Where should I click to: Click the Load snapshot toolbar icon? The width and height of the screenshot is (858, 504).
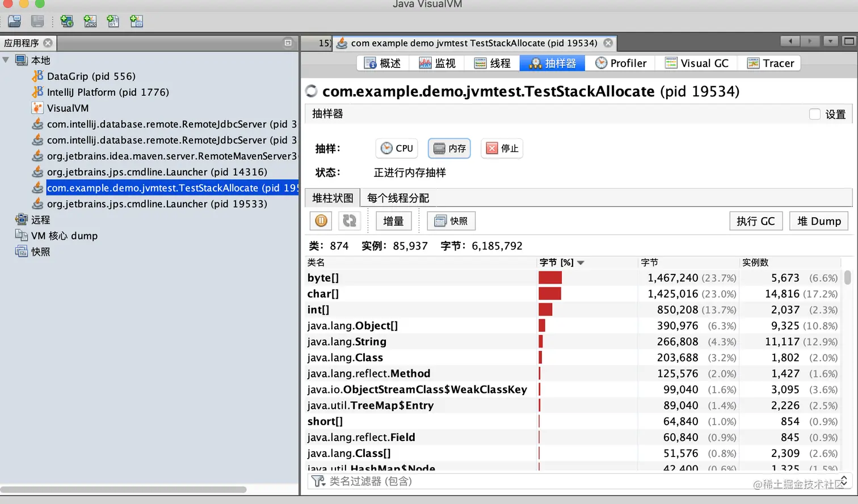click(x=15, y=22)
